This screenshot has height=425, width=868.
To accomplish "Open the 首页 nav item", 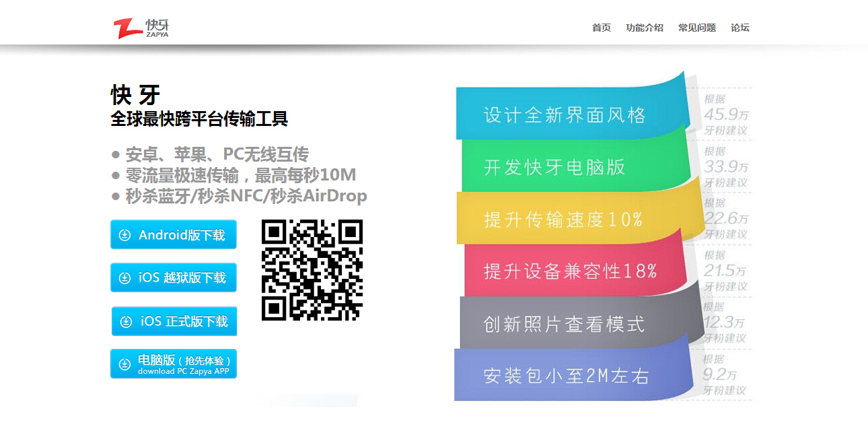I will (602, 28).
